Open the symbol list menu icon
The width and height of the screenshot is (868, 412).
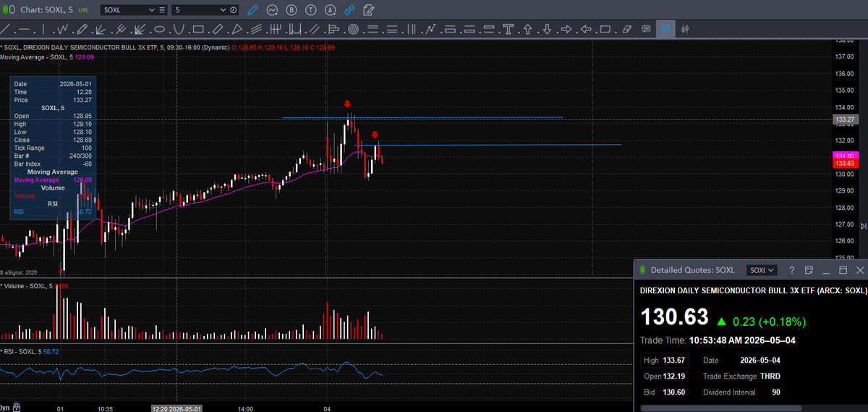pyautogui.click(x=162, y=10)
